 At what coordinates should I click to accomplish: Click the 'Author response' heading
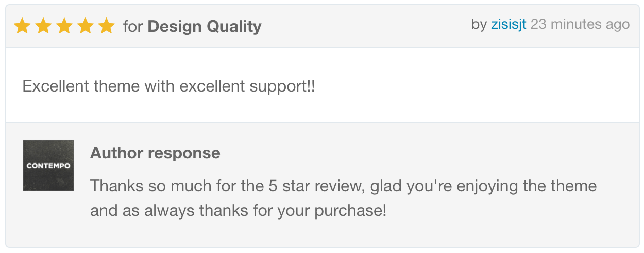[x=155, y=153]
